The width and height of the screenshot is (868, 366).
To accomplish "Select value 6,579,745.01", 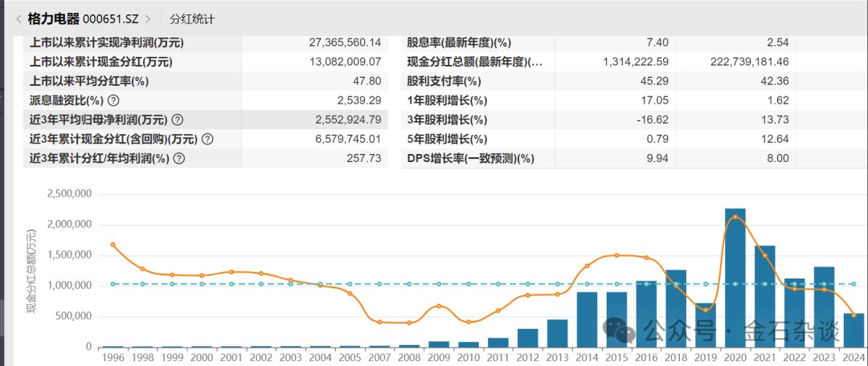I will pyautogui.click(x=350, y=139).
